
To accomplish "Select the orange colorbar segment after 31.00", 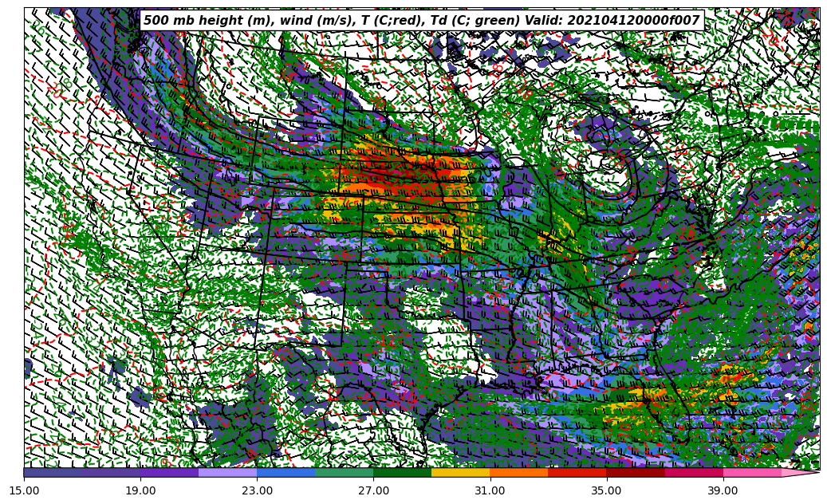I will click(x=518, y=472).
